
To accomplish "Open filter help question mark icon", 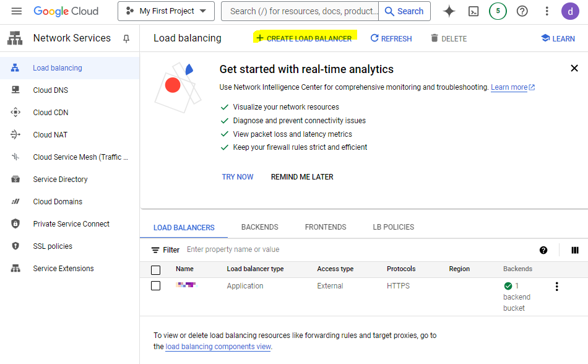I will 543,250.
